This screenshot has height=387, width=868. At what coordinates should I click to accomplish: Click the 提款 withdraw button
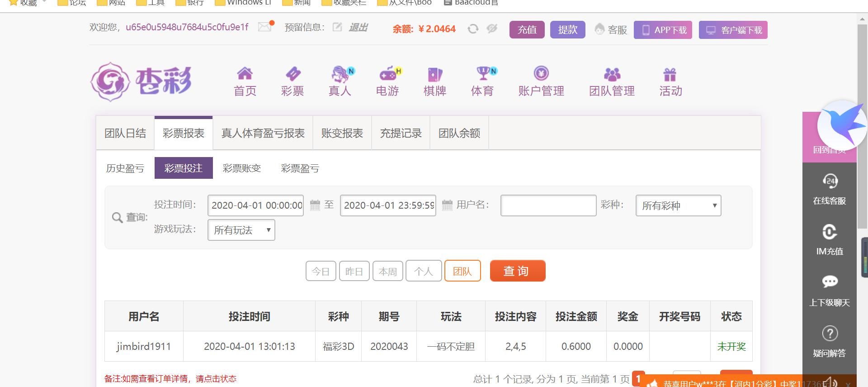568,30
